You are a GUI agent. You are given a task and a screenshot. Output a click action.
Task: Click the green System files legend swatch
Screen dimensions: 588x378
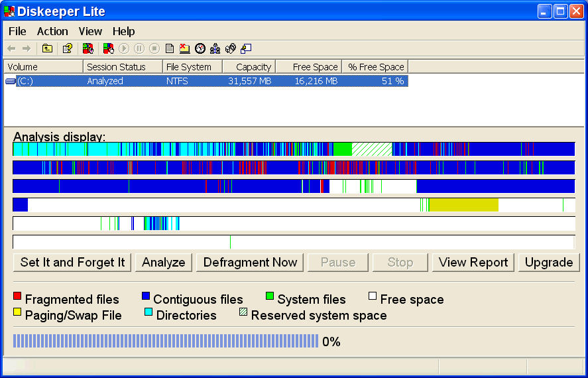(270, 296)
